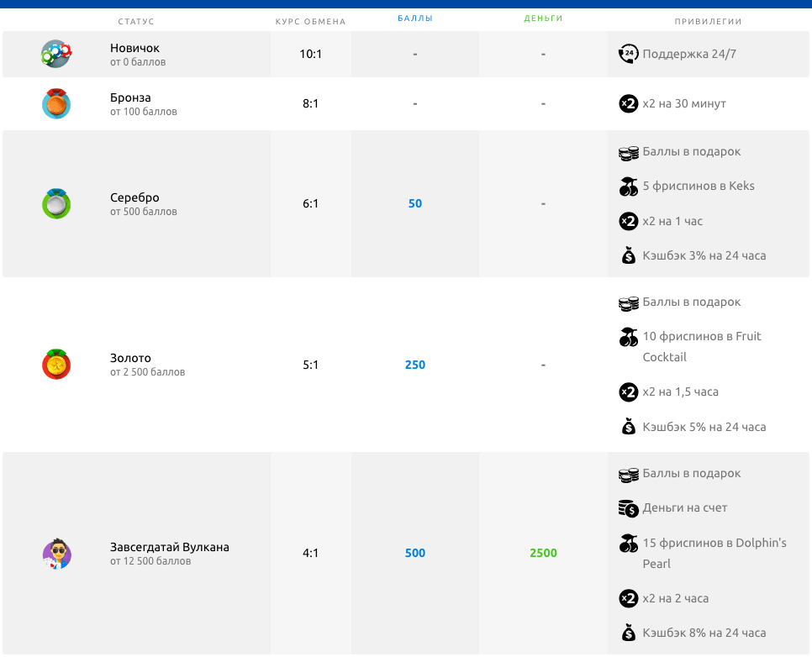Click the Silver medal icon

click(56, 203)
